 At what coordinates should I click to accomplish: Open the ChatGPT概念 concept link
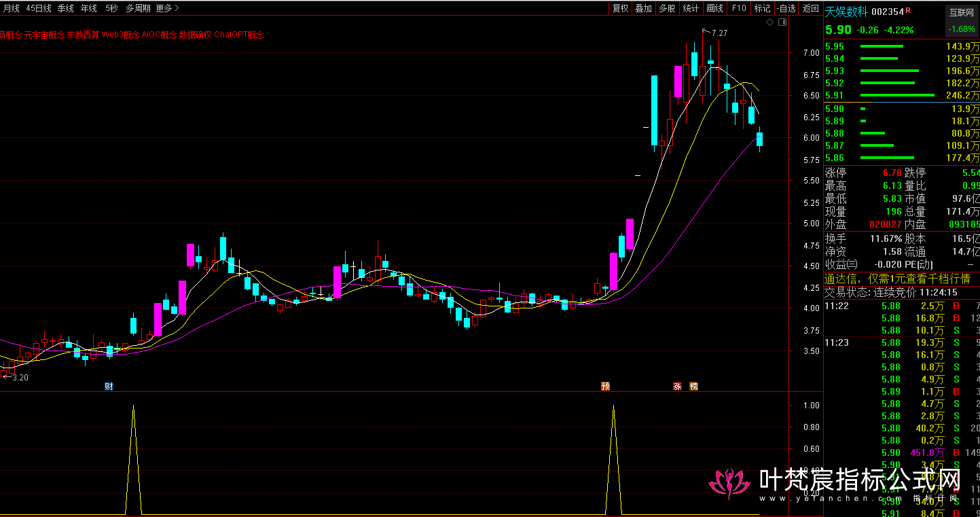click(x=238, y=35)
